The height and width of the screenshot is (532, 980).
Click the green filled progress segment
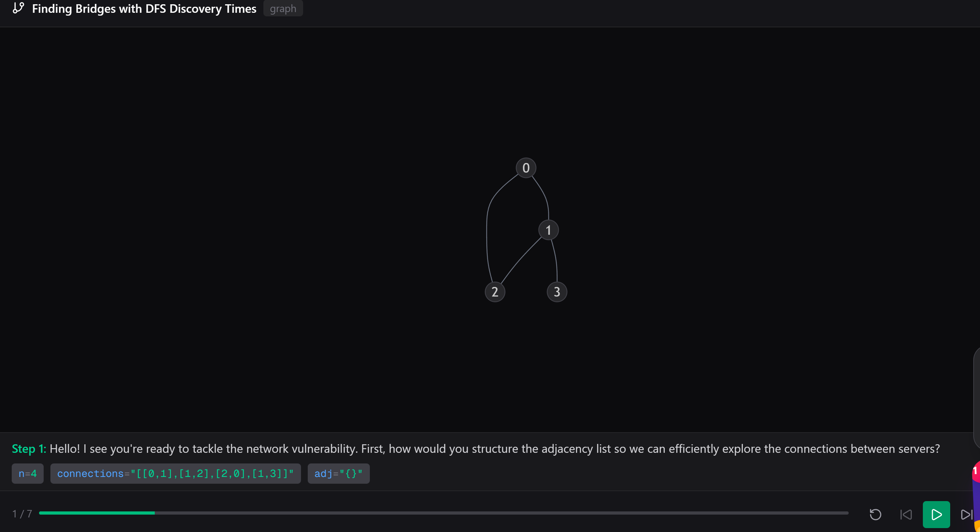[97, 513]
